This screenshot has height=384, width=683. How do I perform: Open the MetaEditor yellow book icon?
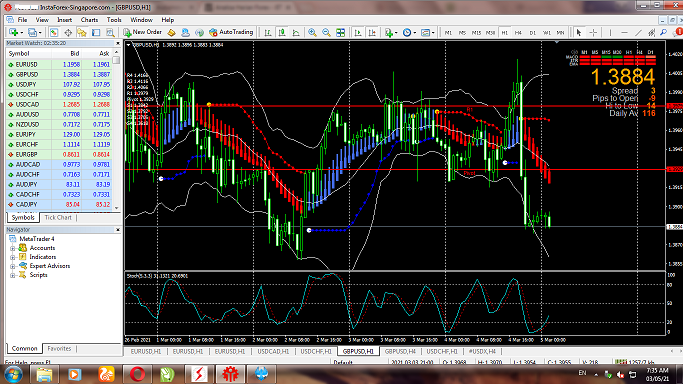pos(172,33)
